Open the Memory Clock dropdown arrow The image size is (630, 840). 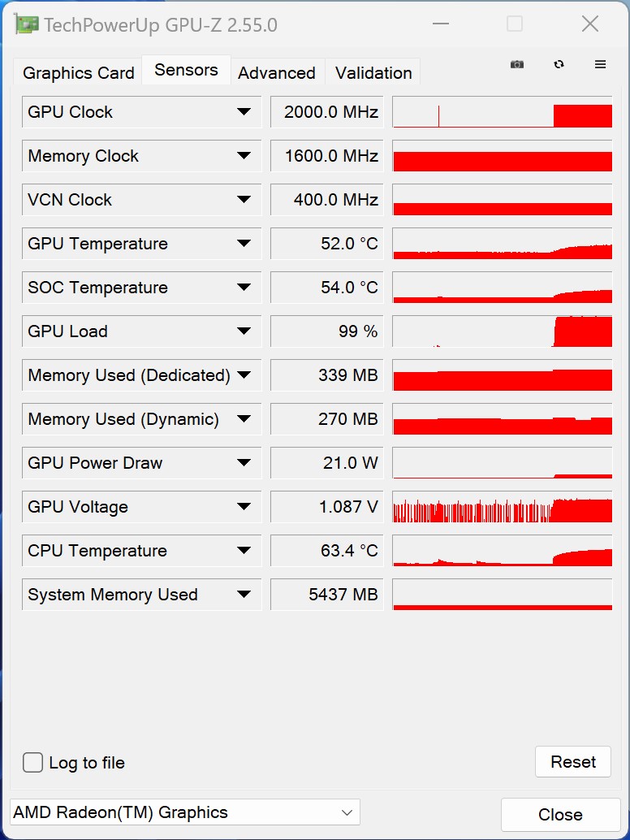(x=244, y=156)
